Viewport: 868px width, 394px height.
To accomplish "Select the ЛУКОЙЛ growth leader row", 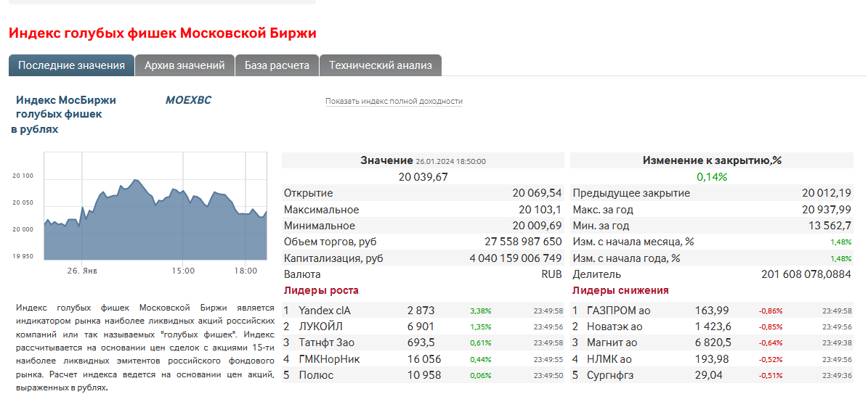I will (x=423, y=327).
